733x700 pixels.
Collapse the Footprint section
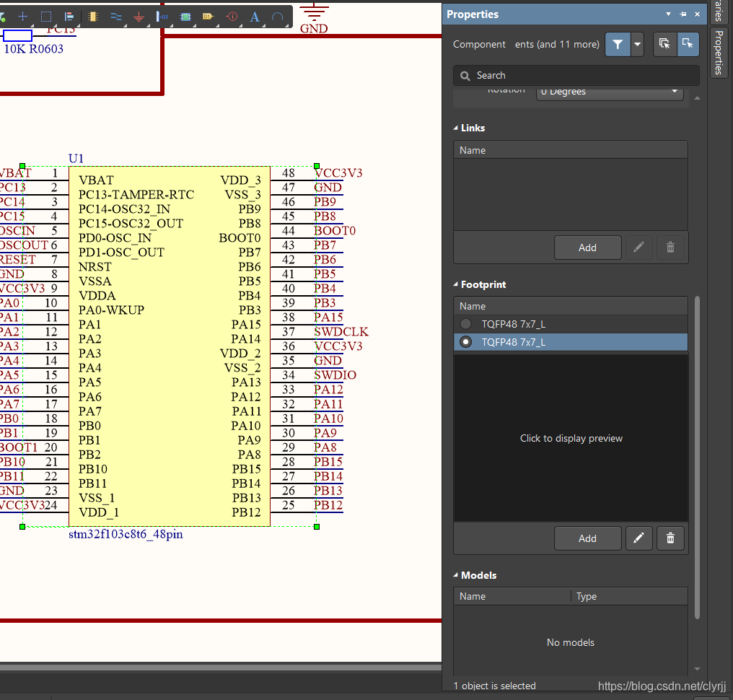pos(456,285)
